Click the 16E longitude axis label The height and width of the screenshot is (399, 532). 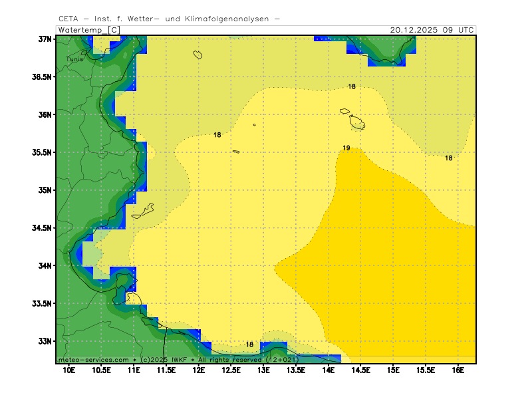click(456, 370)
